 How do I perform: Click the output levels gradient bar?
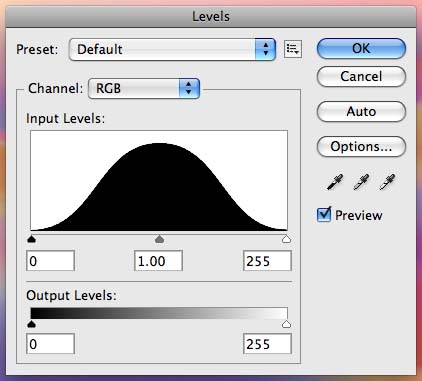(159, 313)
